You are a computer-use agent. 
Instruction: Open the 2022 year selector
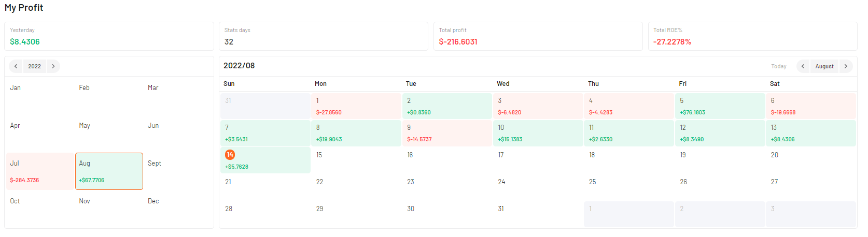click(35, 66)
